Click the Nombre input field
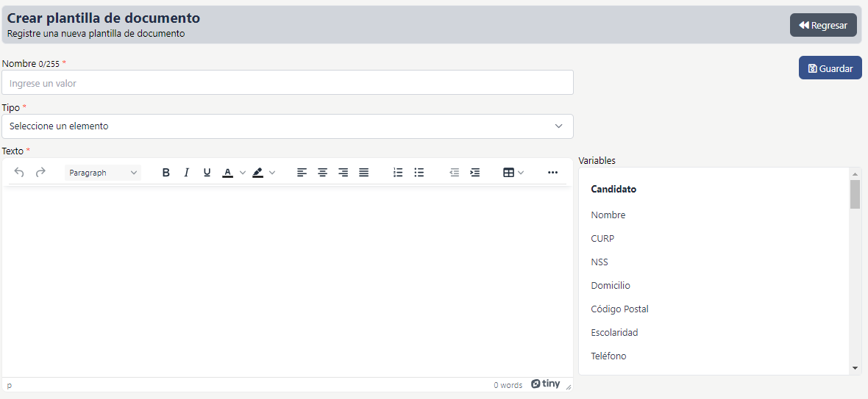The width and height of the screenshot is (868, 399). click(x=287, y=83)
